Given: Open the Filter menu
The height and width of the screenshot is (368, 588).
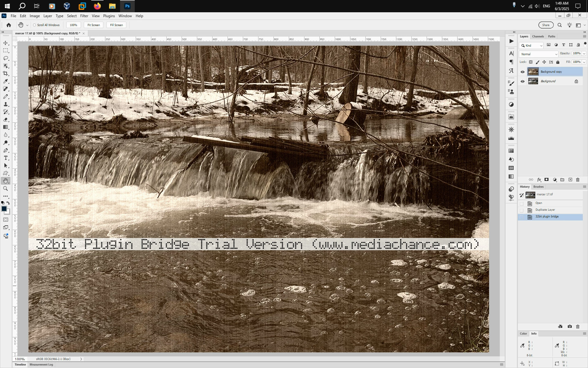Looking at the screenshot, I should pos(84,16).
